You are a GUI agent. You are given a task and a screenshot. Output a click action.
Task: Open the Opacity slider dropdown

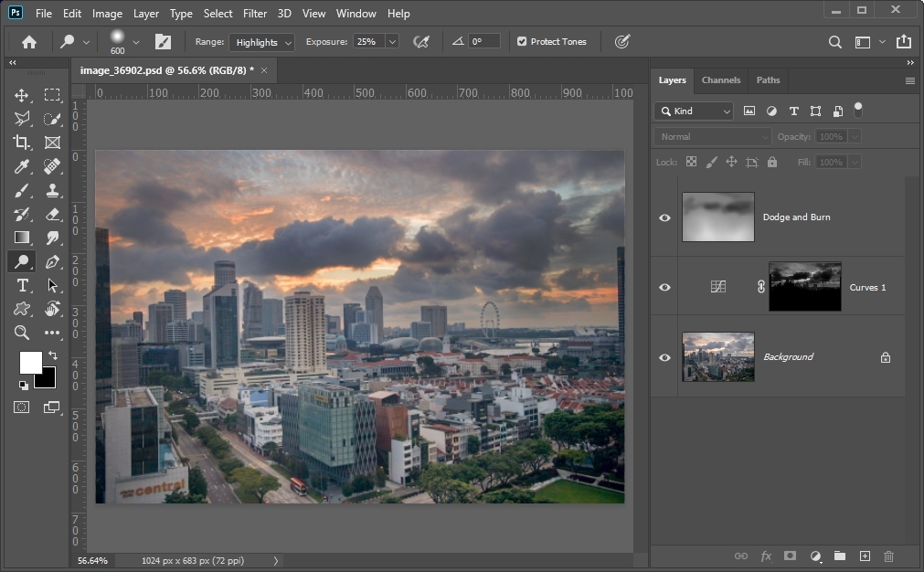(x=855, y=137)
